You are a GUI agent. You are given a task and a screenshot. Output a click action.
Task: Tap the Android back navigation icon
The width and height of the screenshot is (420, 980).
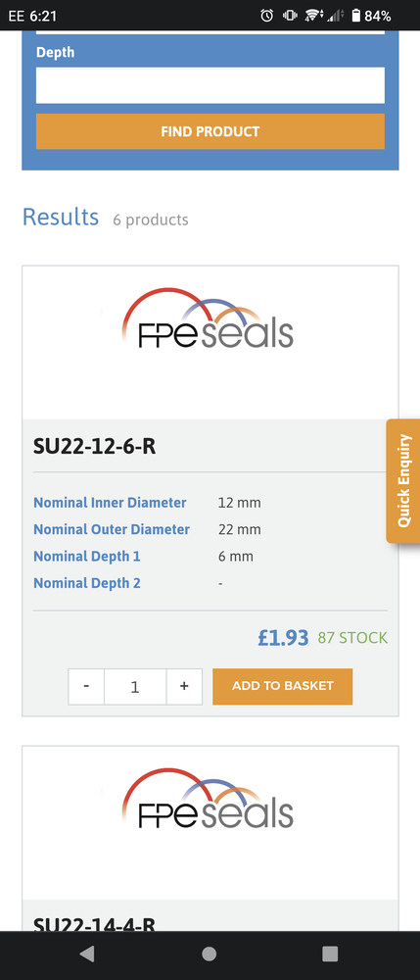87,954
